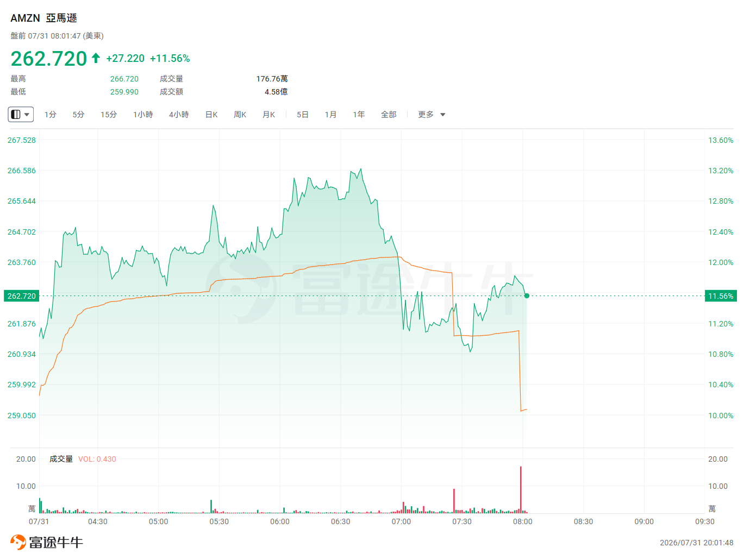Switch to the 5分 interval

(x=79, y=115)
